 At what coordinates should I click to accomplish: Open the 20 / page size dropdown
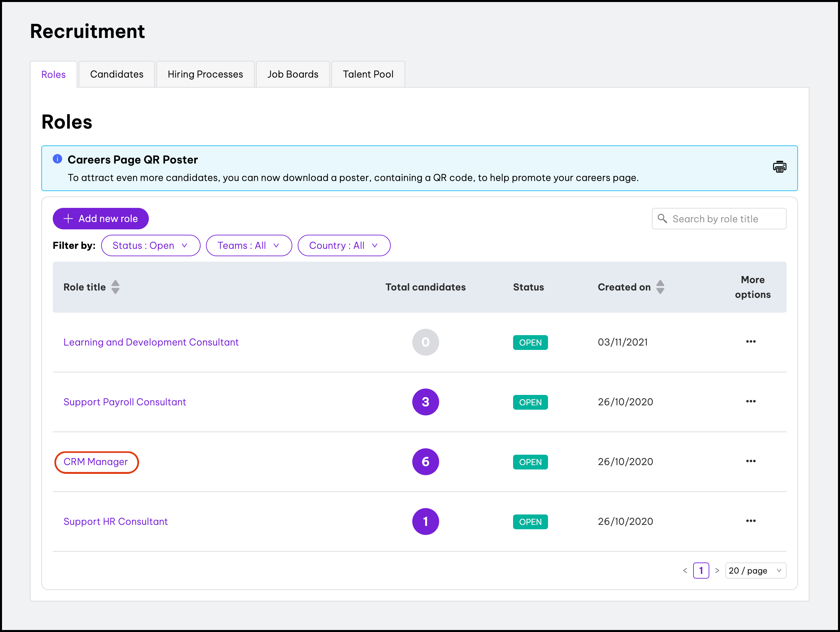point(755,571)
